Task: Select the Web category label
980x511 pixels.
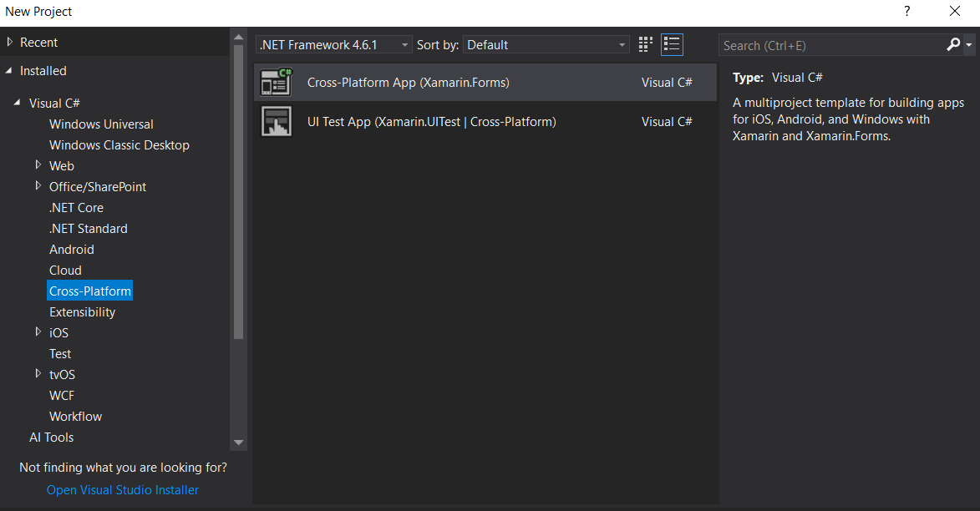Action: point(62,165)
